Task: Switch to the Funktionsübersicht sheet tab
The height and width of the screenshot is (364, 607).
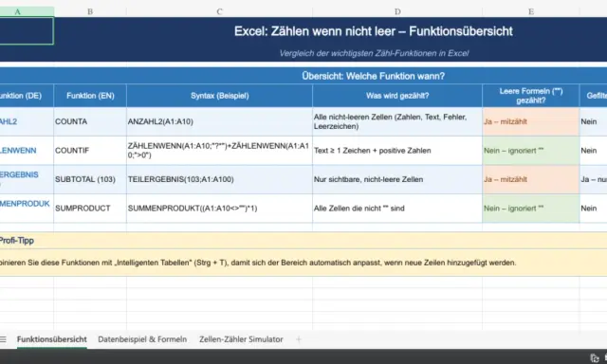Action: point(52,339)
